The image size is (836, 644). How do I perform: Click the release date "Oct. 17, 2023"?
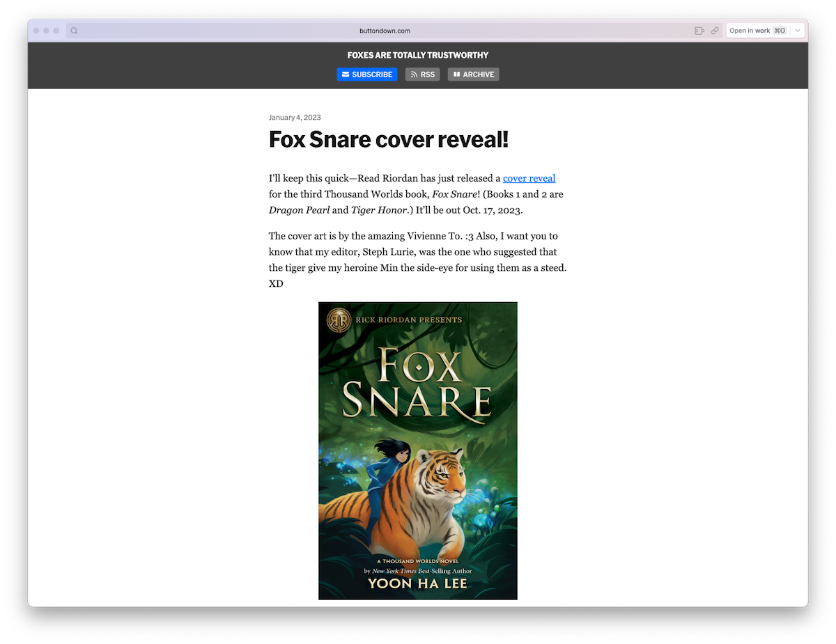492,210
